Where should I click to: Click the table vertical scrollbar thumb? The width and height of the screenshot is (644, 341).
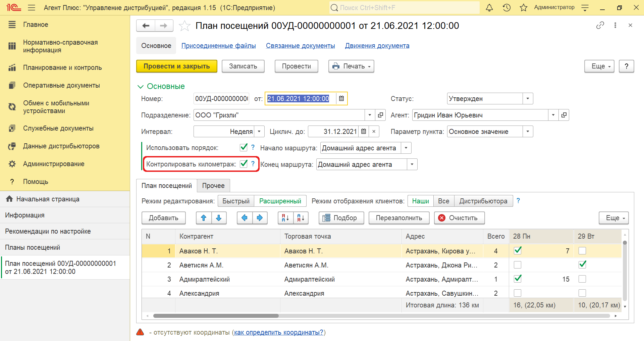(x=625, y=243)
